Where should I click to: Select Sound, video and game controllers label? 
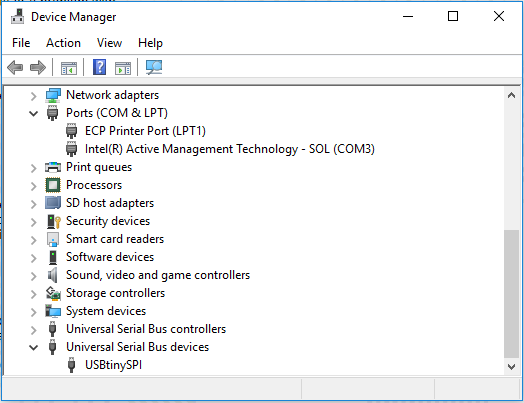(x=158, y=275)
